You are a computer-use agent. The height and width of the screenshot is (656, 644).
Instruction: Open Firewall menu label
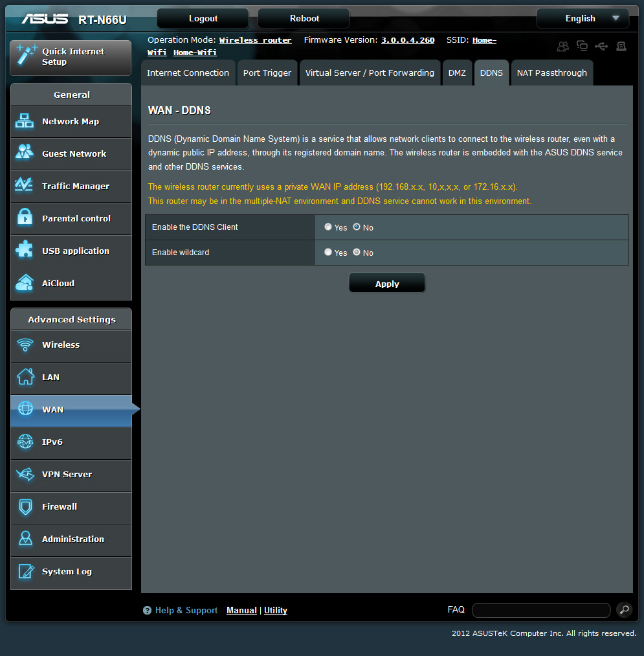(60, 506)
